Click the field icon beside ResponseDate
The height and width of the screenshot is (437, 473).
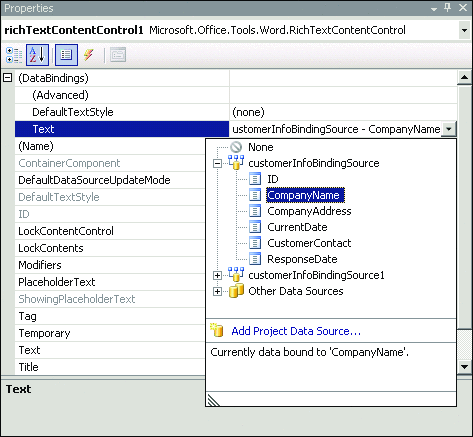point(255,259)
